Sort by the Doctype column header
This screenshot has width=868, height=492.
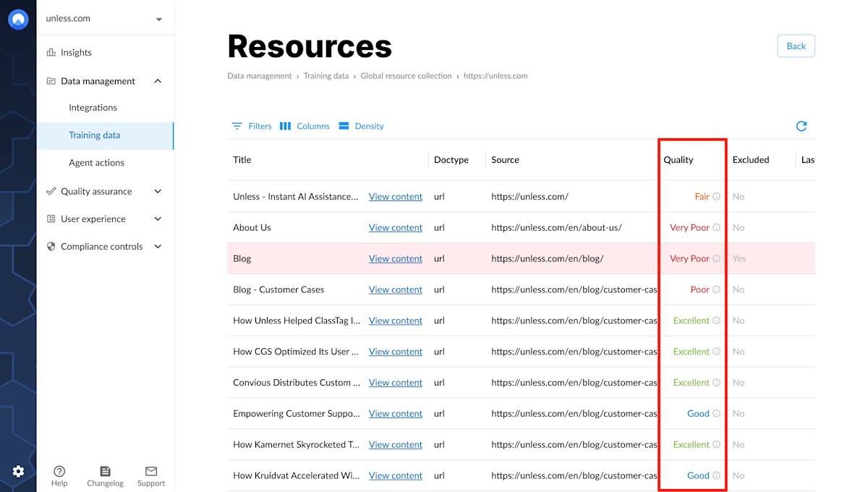pos(451,160)
